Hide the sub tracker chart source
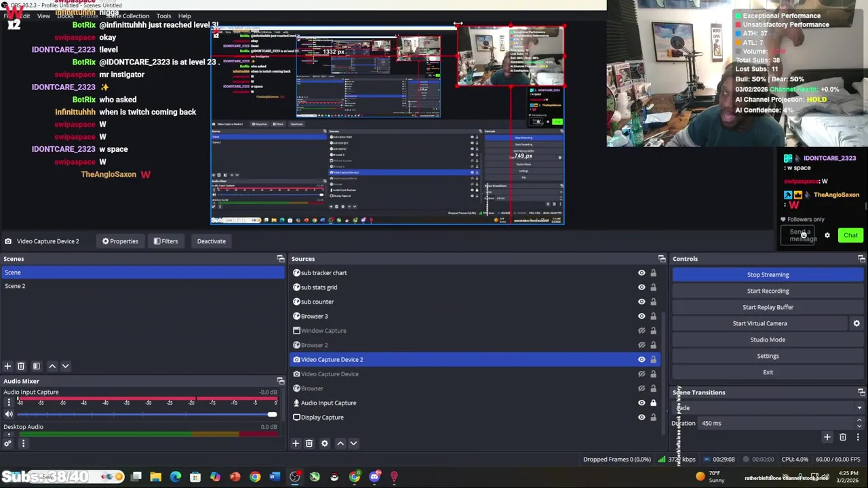The height and width of the screenshot is (488, 868). 642,273
